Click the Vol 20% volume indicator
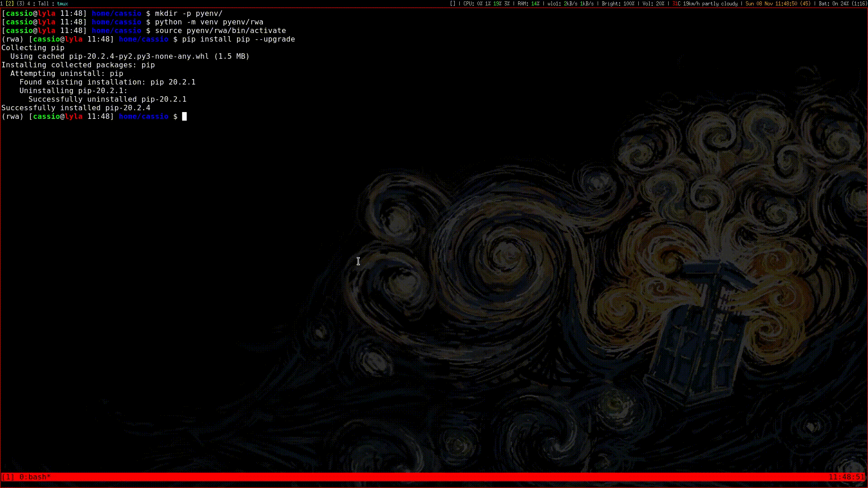Image resolution: width=868 pixels, height=488 pixels. pos(653,4)
